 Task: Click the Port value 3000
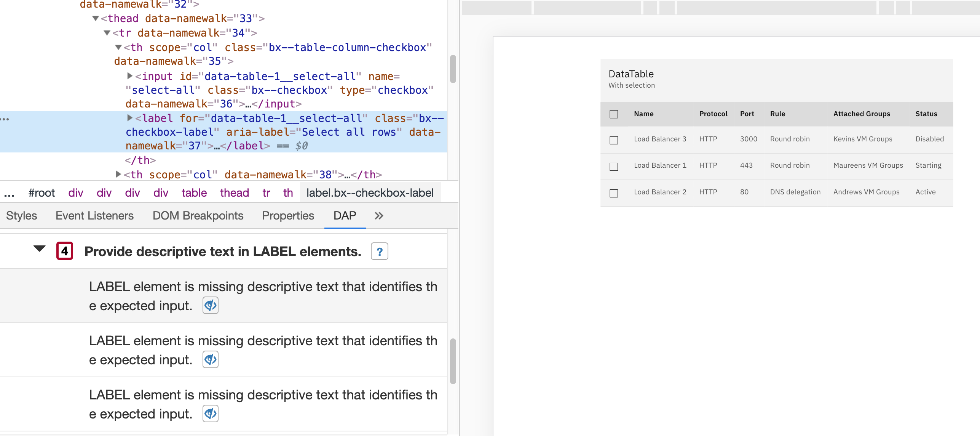tap(749, 139)
